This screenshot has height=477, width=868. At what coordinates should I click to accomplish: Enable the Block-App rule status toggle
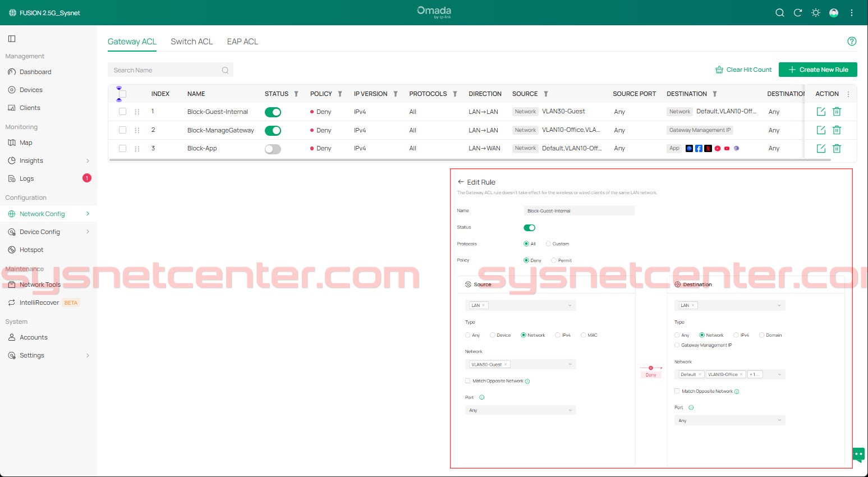pyautogui.click(x=273, y=149)
